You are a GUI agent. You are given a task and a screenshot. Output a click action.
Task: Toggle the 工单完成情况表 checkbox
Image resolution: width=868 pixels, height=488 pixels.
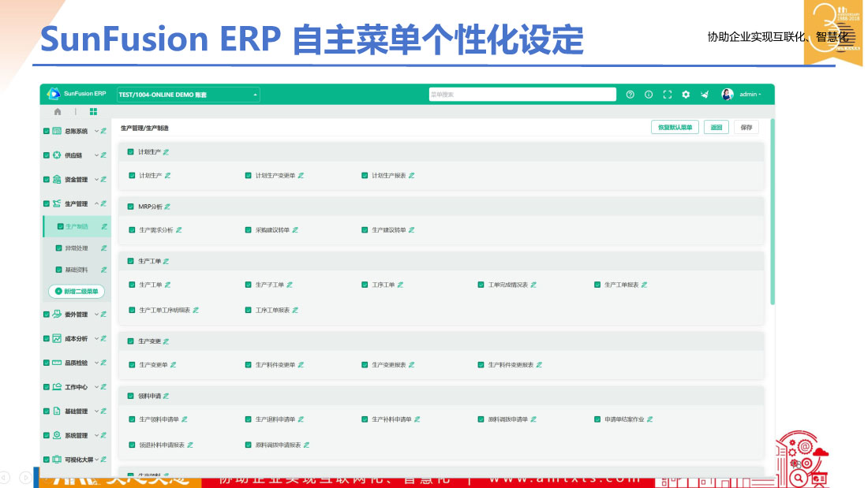[x=481, y=285]
